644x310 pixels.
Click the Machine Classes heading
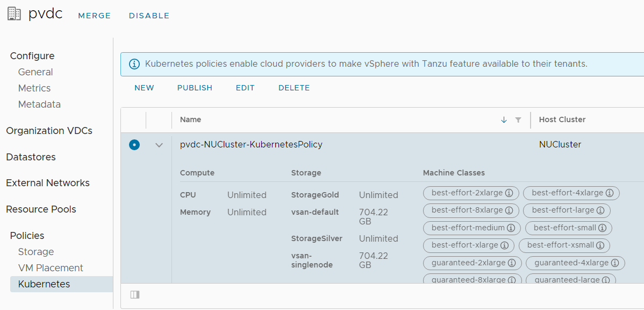click(454, 173)
